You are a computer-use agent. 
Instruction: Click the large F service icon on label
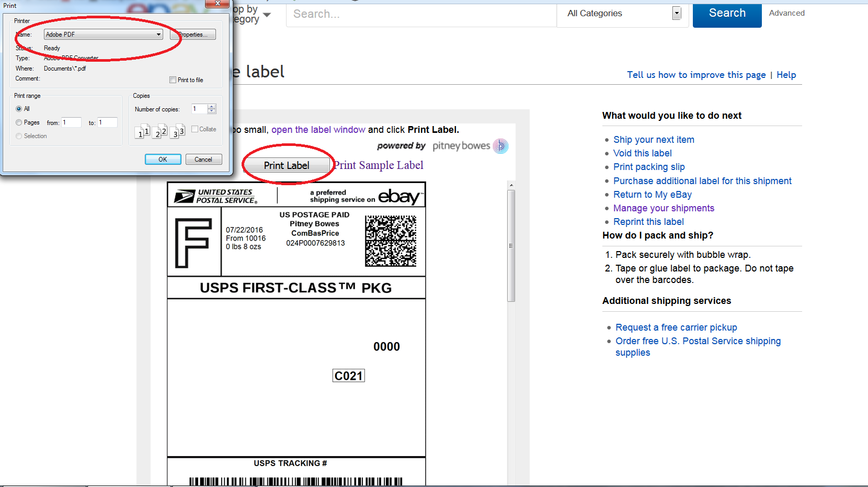pos(193,243)
